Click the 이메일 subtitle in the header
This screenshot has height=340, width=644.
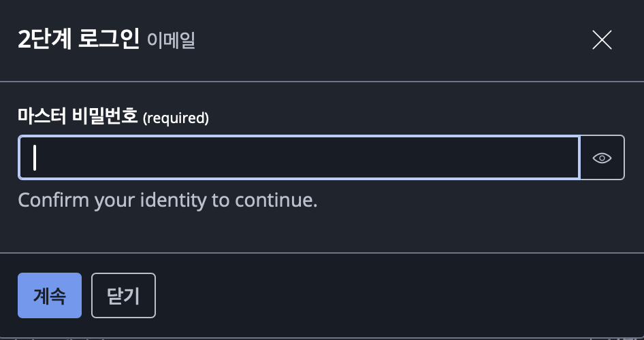171,41
